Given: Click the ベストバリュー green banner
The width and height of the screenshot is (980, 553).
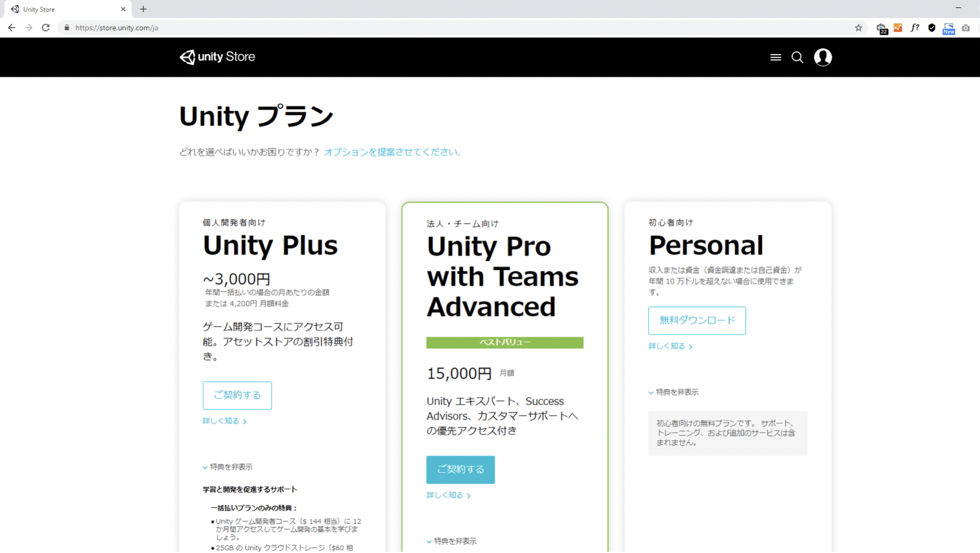Looking at the screenshot, I should click(505, 343).
